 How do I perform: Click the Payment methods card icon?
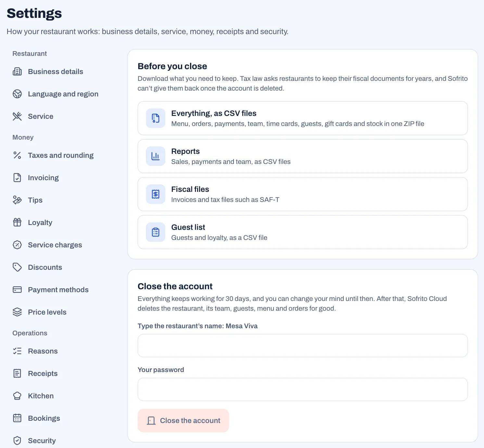pyautogui.click(x=17, y=290)
